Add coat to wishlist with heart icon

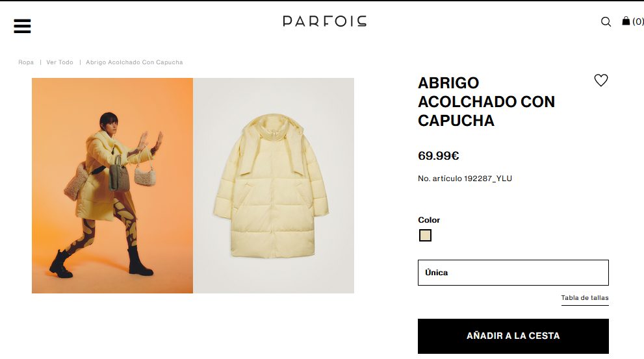[601, 80]
